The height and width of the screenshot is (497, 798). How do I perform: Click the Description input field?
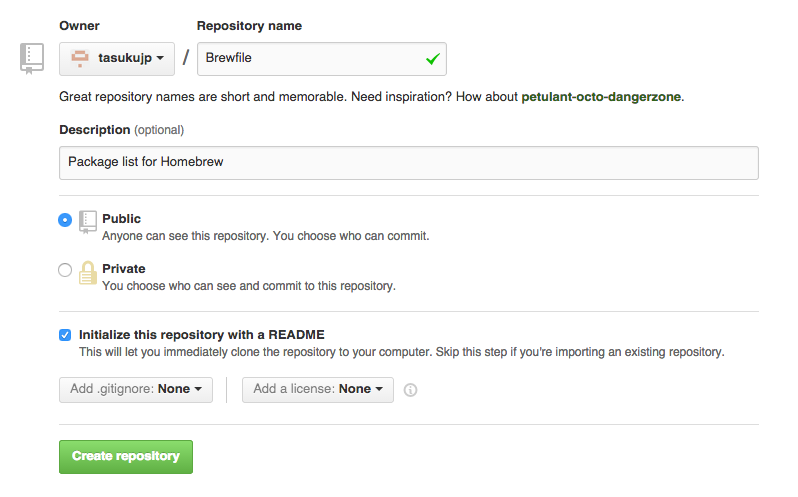coord(409,163)
